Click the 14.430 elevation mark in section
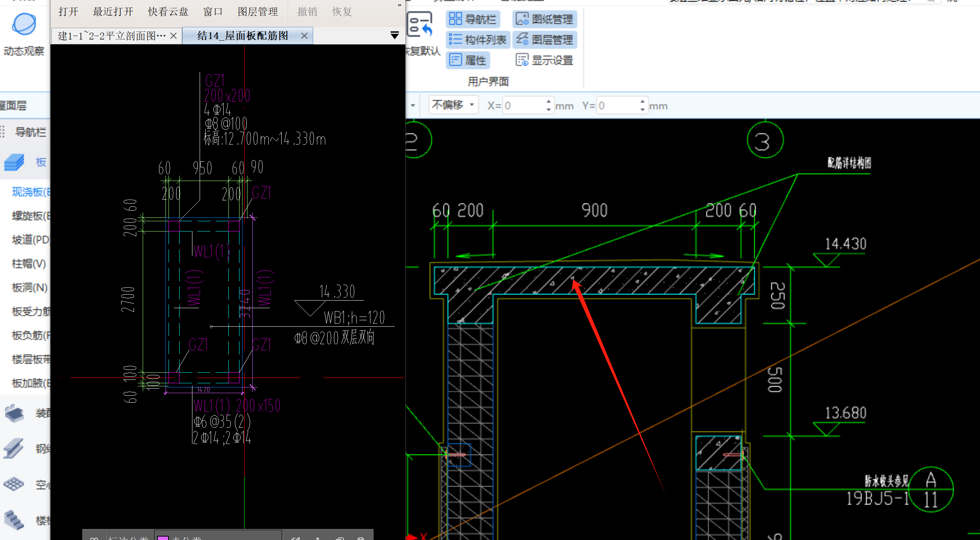Screen dimensions: 980x540 click(x=846, y=244)
